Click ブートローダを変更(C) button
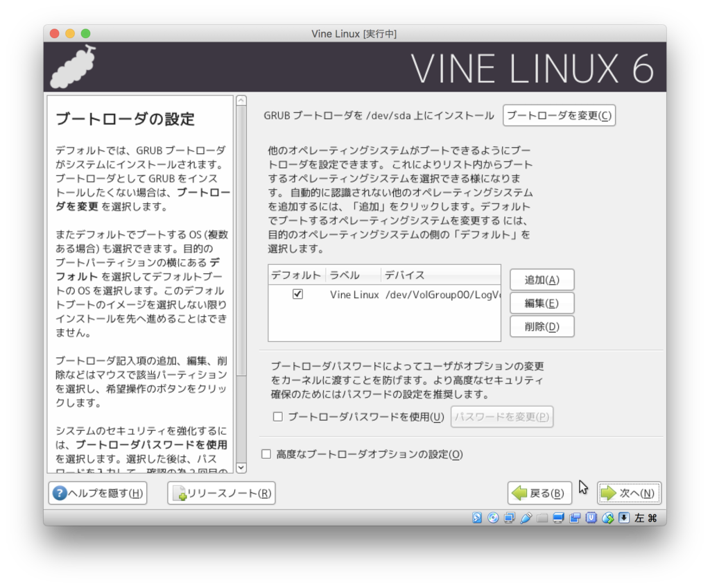Viewport: 710px width, 588px height. pos(560,116)
